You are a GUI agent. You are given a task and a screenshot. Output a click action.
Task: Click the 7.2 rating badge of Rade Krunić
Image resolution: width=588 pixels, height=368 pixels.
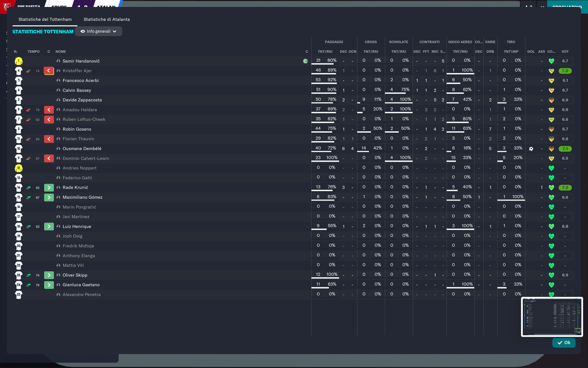coord(565,188)
